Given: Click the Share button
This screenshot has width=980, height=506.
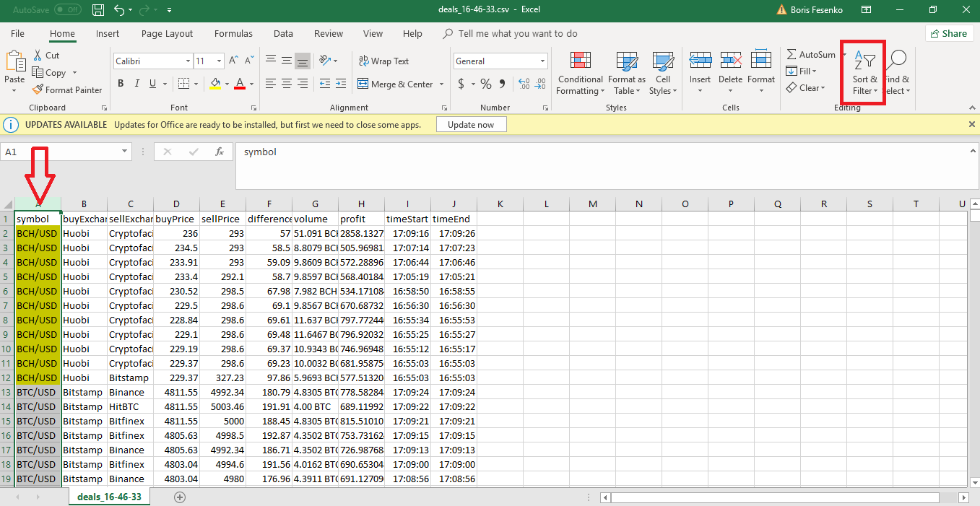Looking at the screenshot, I should coord(949,33).
